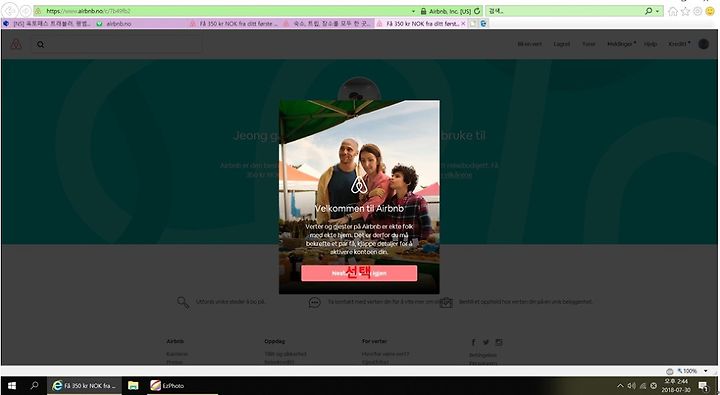720x395 pixels.
Task: Expand hidden system tray icons chevron
Action: click(620, 386)
